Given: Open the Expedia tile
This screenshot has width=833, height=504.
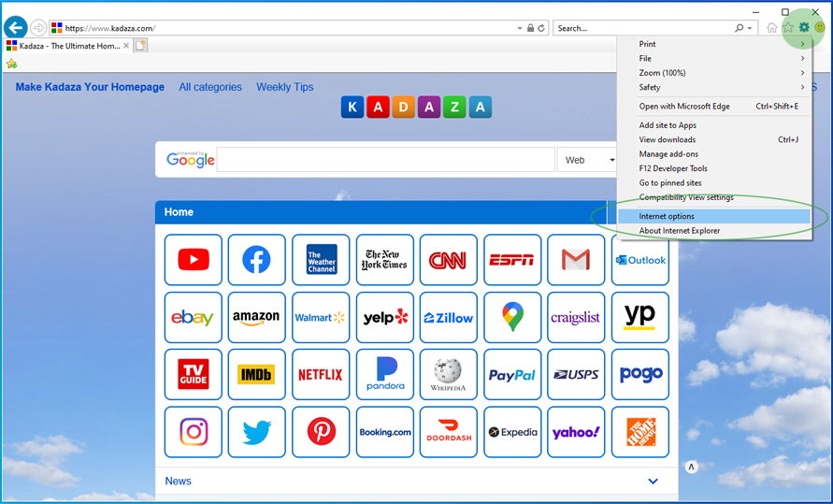Looking at the screenshot, I should tap(512, 432).
